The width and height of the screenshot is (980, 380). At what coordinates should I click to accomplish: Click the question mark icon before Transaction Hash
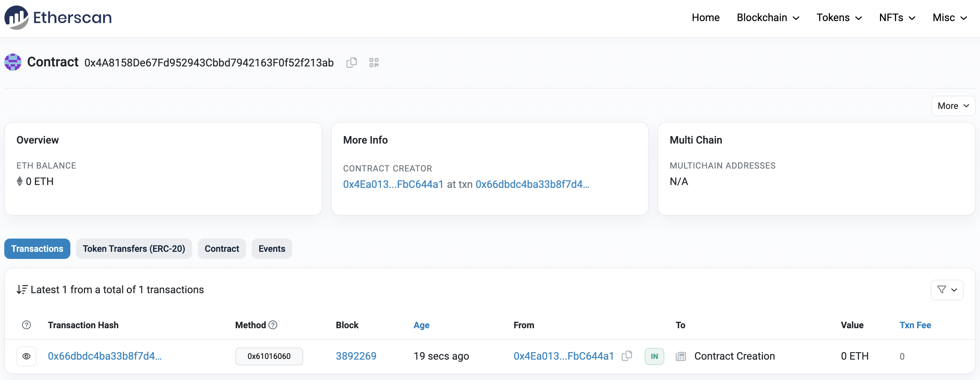[26, 325]
